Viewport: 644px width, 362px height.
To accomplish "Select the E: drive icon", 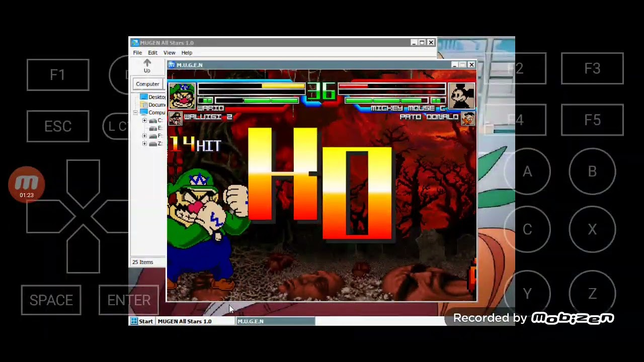I will [153, 128].
